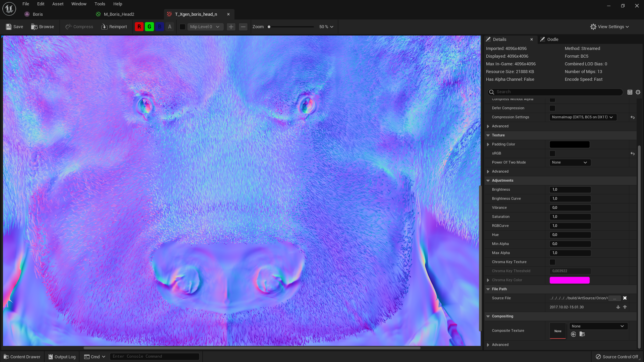Use selected asset for Composite Texture
This screenshot has width=644, height=362.
tap(574, 335)
